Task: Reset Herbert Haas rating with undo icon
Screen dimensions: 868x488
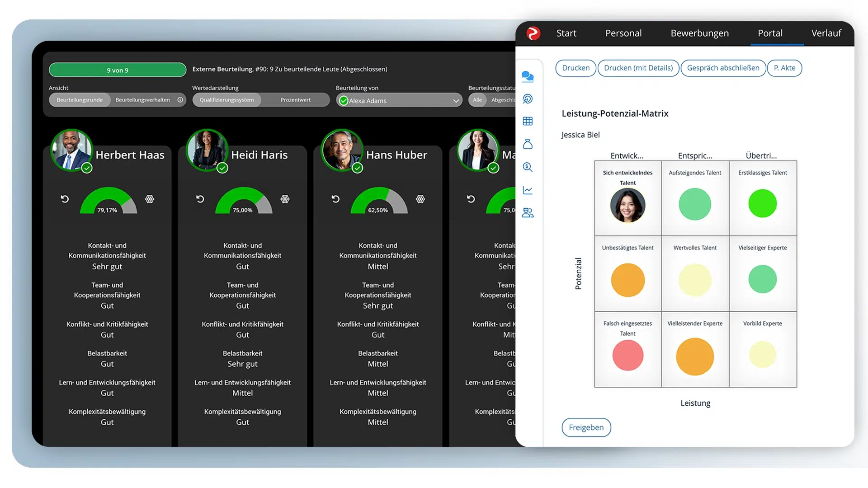Action: tap(65, 199)
